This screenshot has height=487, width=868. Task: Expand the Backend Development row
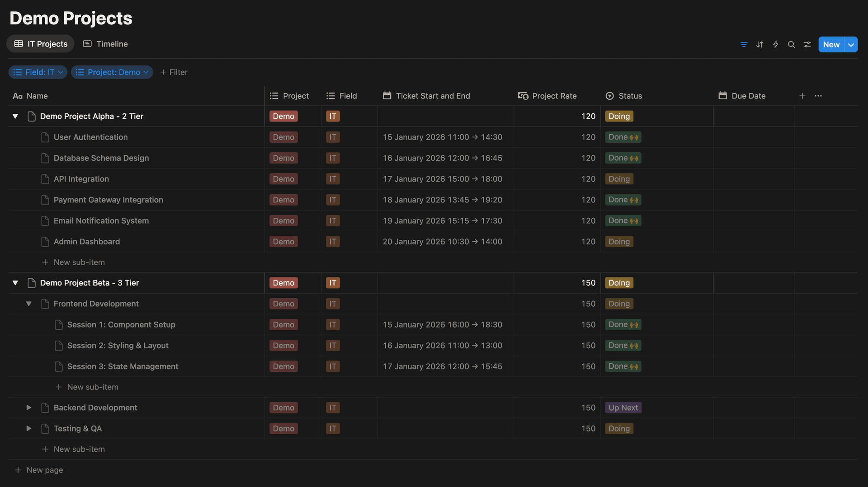click(x=29, y=407)
